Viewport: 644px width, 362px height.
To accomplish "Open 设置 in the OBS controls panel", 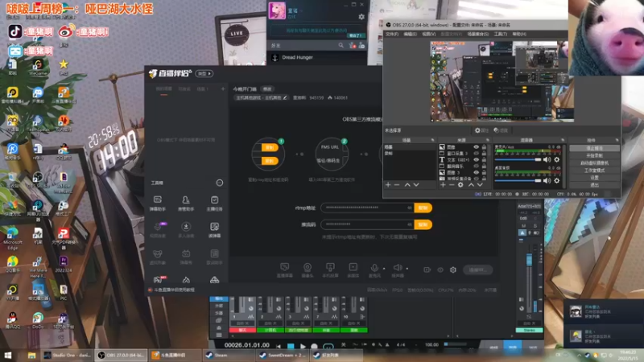I will (594, 178).
